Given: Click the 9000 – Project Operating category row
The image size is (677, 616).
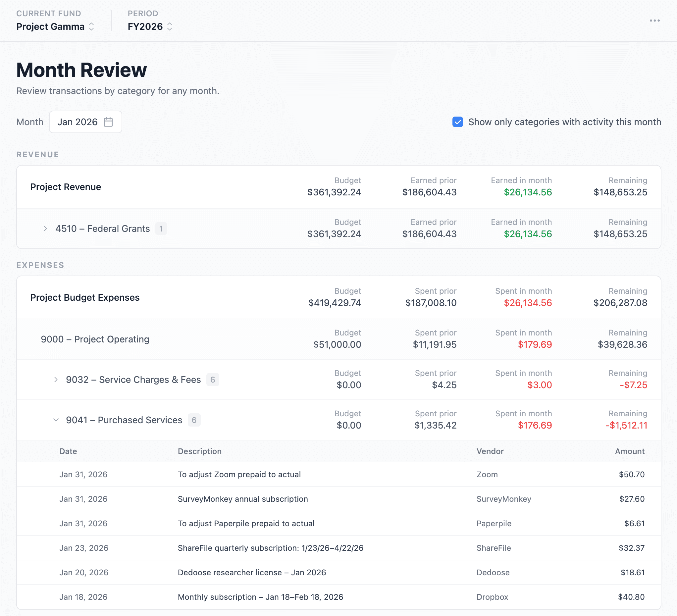Looking at the screenshot, I should (x=95, y=339).
